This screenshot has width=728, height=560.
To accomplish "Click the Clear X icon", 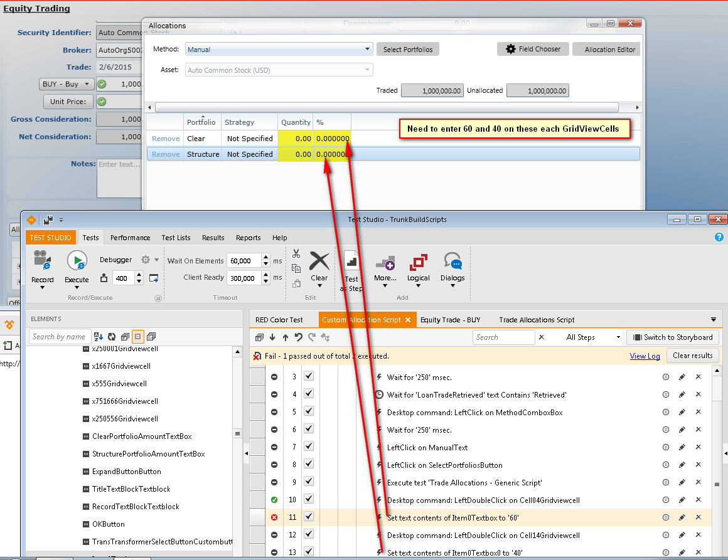I will pyautogui.click(x=319, y=261).
